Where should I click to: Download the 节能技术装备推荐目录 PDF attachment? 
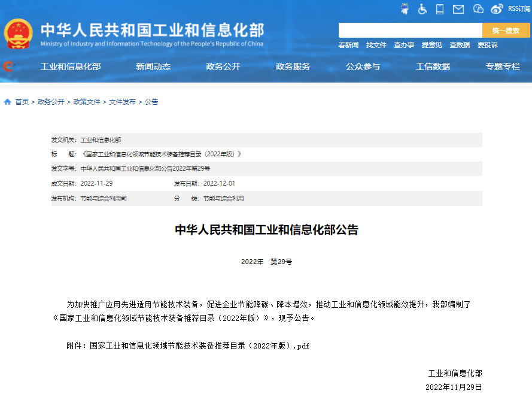[x=197, y=345]
